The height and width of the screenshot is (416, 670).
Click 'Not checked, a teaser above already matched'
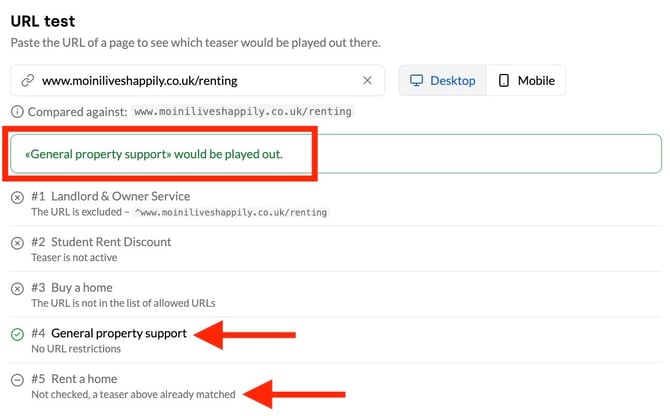click(x=133, y=395)
